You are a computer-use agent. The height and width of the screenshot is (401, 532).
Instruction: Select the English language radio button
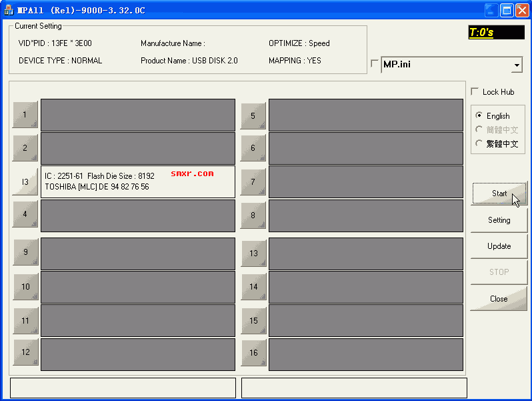click(x=479, y=115)
